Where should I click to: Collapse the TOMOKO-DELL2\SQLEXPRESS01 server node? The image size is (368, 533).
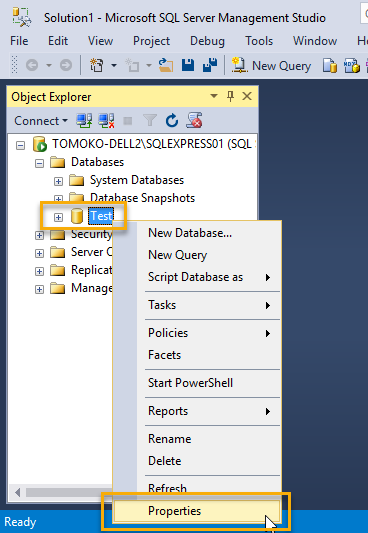tap(20, 145)
